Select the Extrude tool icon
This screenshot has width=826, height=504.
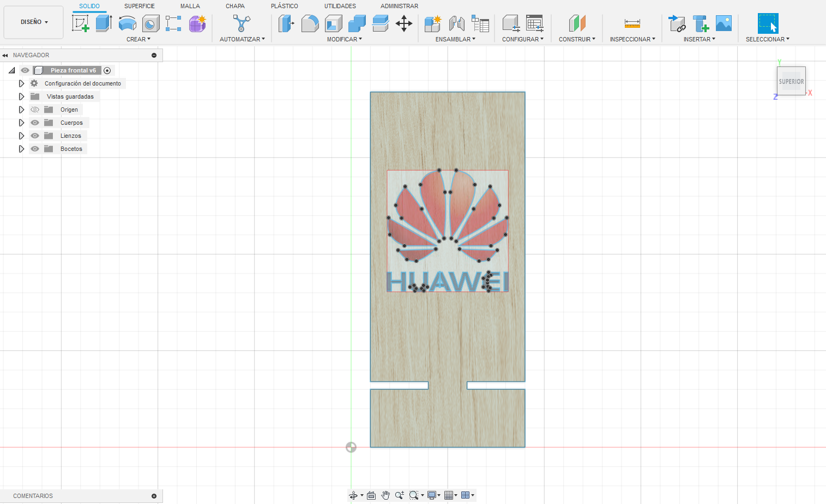pos(104,23)
